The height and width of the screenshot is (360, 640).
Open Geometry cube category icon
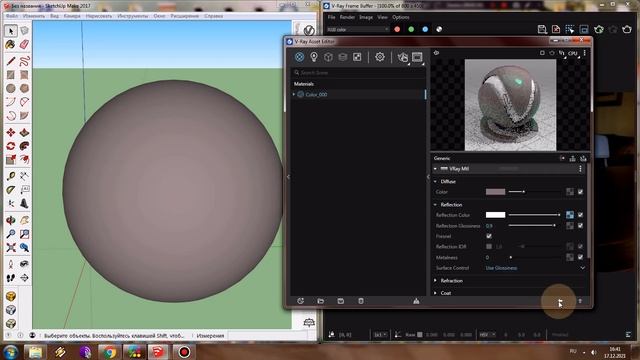[328, 57]
